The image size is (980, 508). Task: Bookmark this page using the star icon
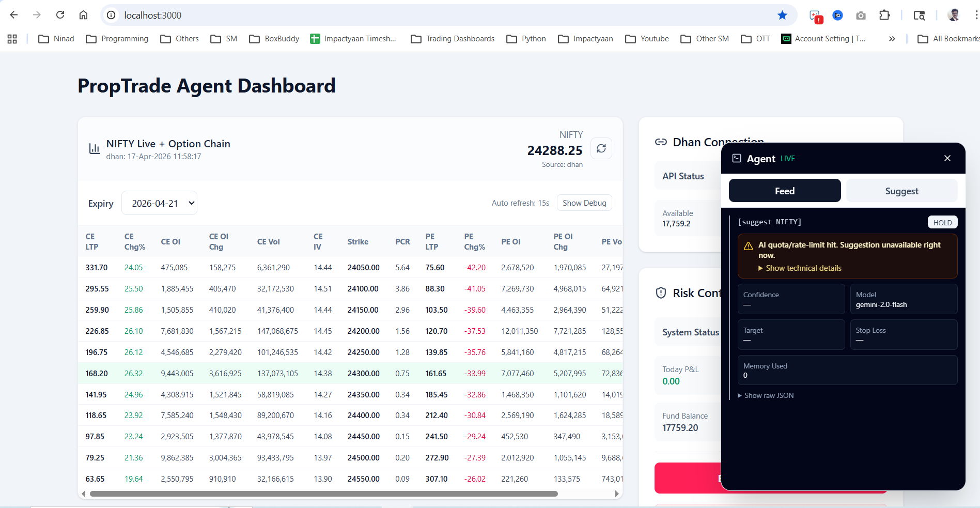[x=782, y=15]
